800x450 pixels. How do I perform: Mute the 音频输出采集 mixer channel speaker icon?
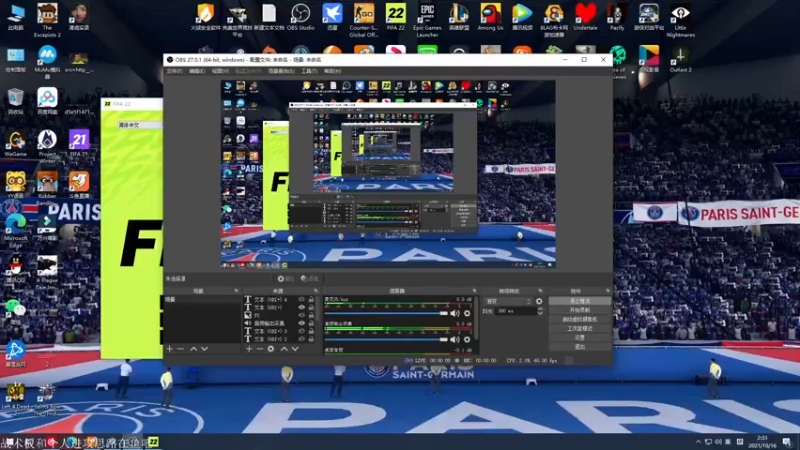[455, 339]
